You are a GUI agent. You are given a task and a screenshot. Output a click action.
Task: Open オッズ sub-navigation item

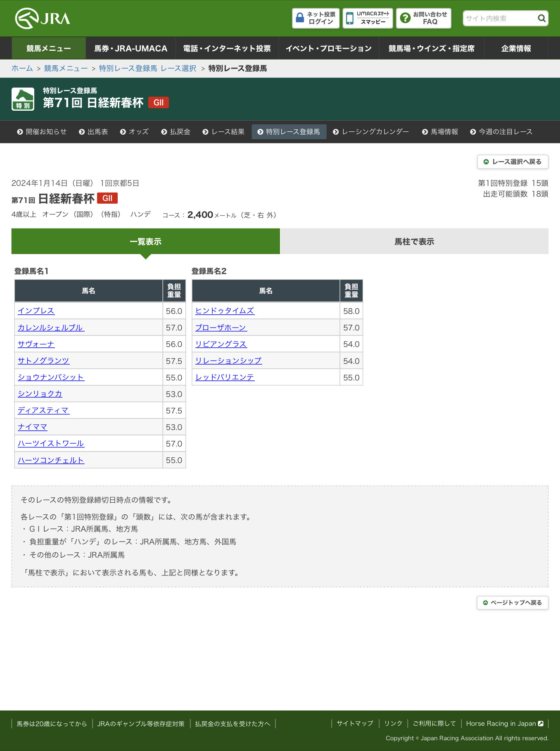point(134,132)
